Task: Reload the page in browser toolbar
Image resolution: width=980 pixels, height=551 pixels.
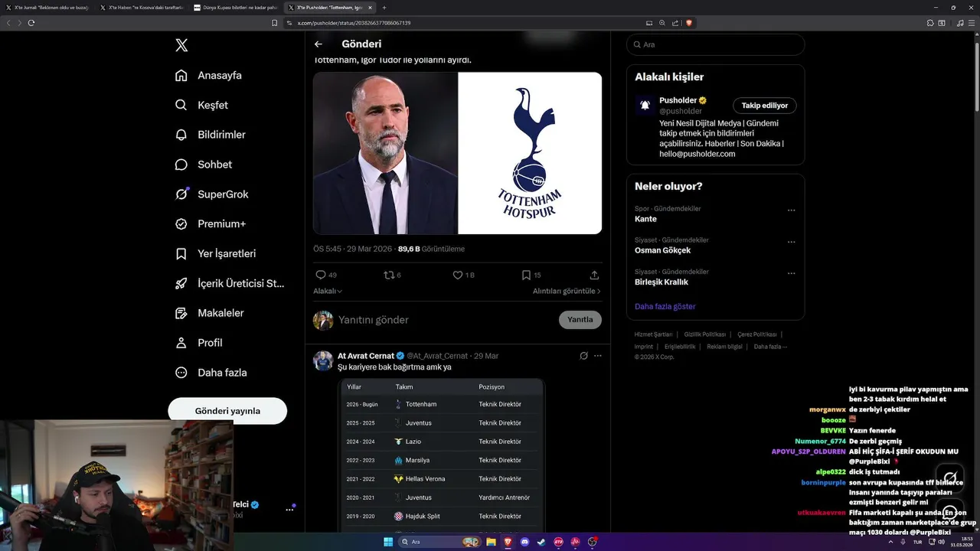Action: click(x=31, y=23)
